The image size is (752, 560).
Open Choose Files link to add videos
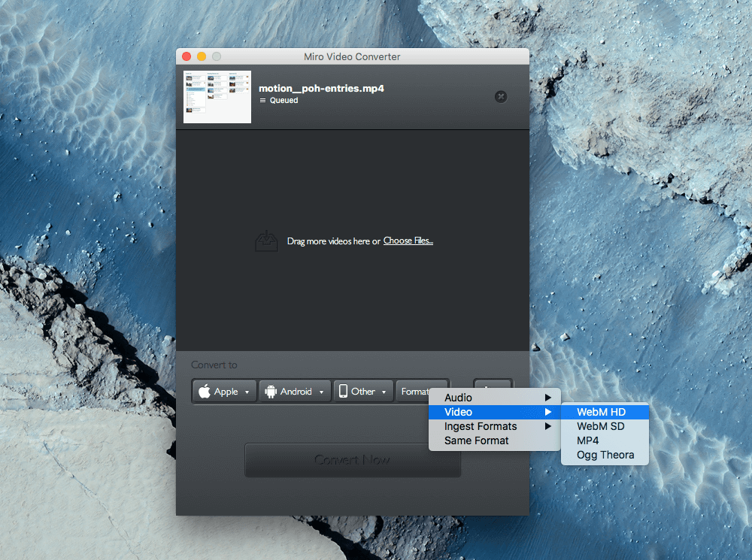pyautogui.click(x=408, y=240)
